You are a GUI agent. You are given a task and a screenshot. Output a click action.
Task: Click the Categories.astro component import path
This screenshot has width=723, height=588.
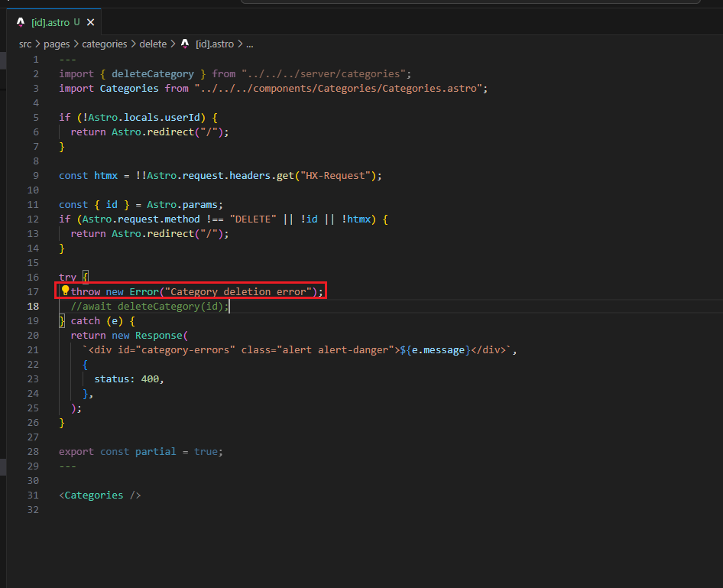(x=338, y=89)
